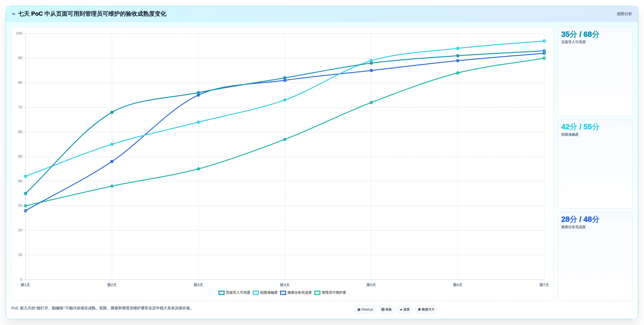Toggle the 管理员可维护度 legend series

click(330, 293)
